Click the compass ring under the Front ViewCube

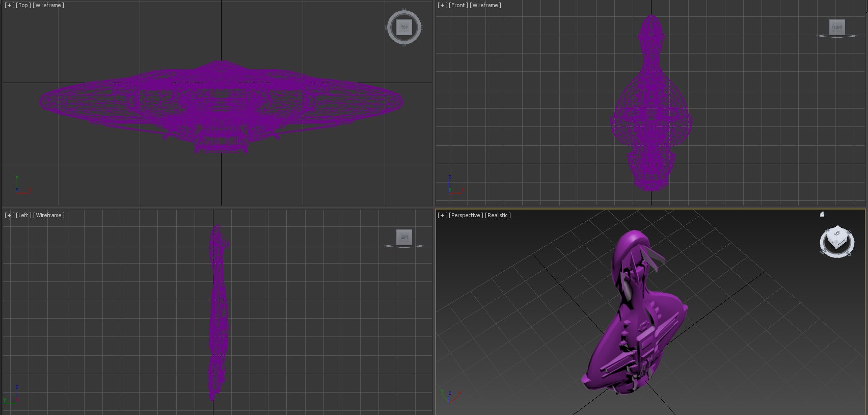(837, 36)
